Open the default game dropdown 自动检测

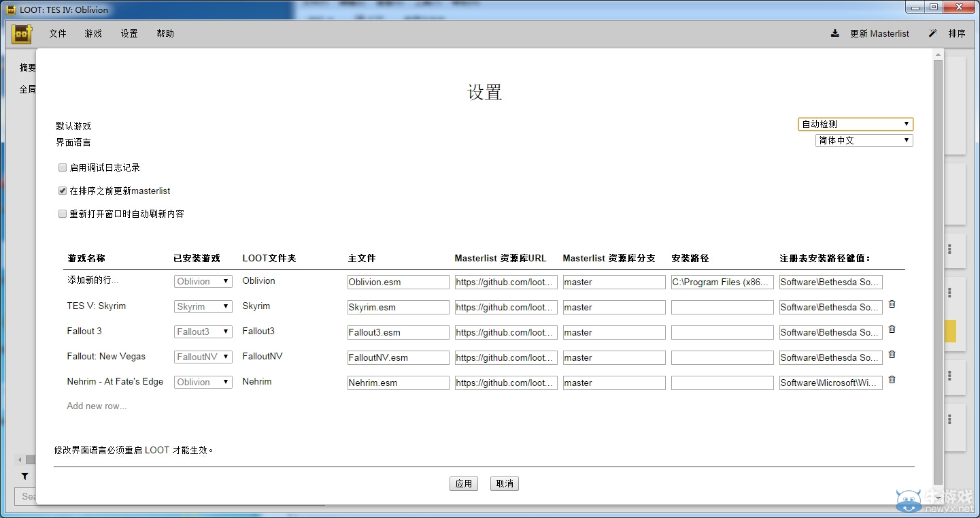(x=856, y=124)
